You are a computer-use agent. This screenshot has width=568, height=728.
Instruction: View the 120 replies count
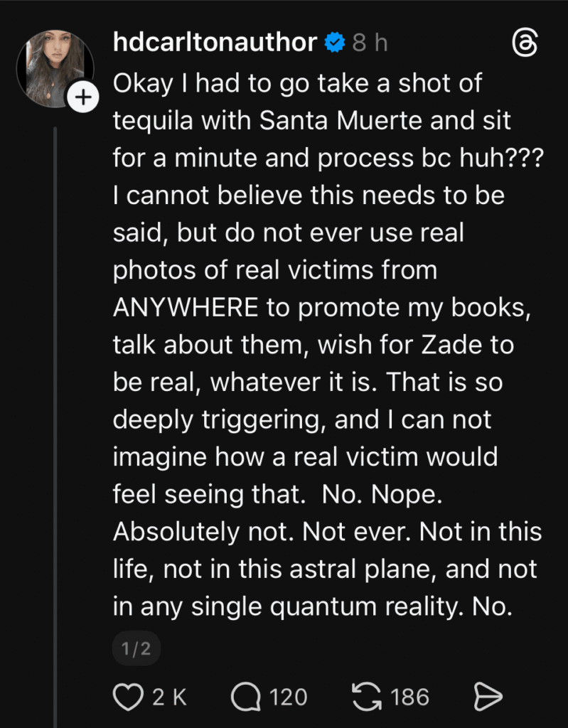(x=288, y=697)
